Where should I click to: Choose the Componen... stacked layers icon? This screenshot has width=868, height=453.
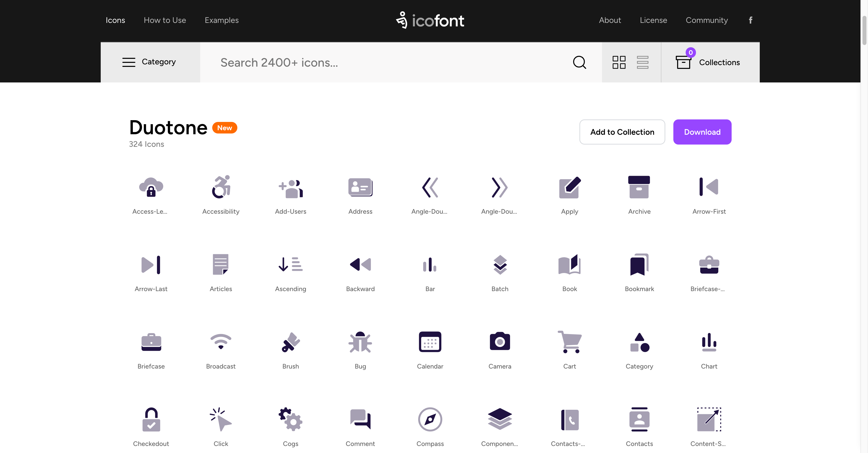click(500, 419)
